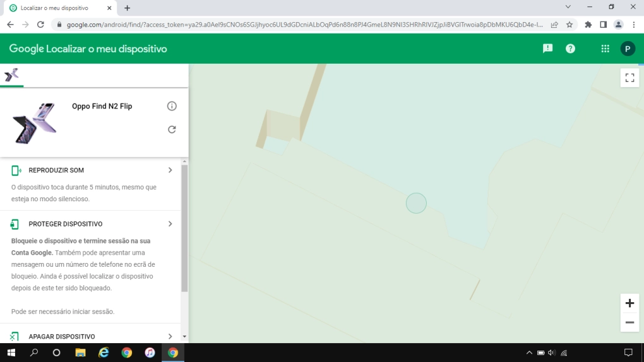Refresh the Oppo Find N2 Flip location
Screen dimensions: 644x362
172,129
